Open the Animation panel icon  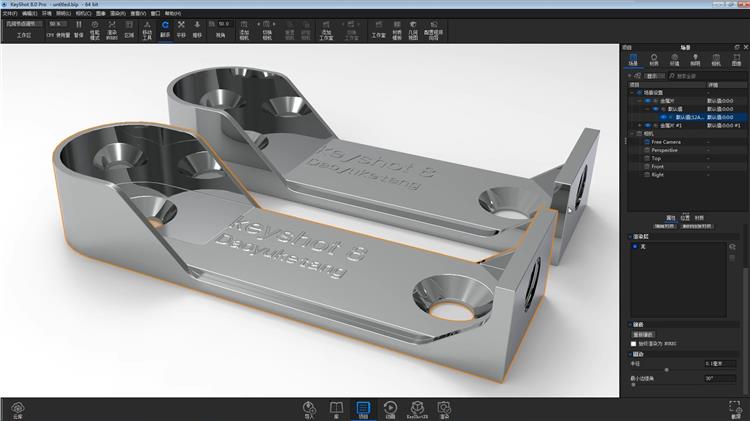[x=389, y=408]
